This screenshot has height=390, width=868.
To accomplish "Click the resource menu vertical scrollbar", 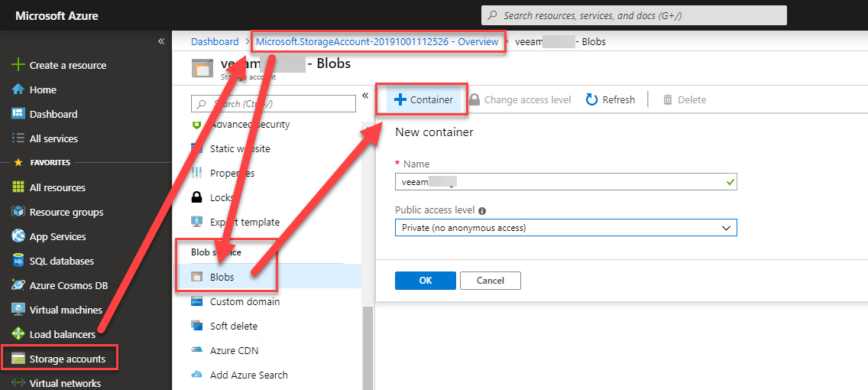I will click(x=368, y=348).
